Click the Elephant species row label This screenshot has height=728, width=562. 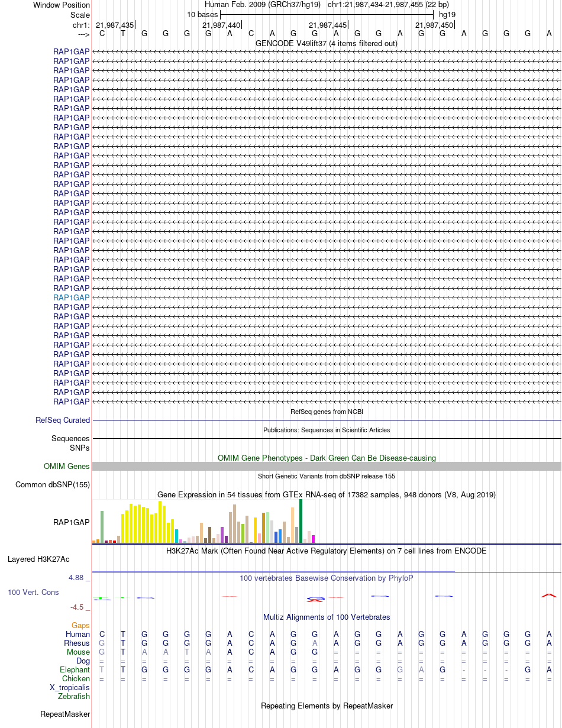point(75,669)
